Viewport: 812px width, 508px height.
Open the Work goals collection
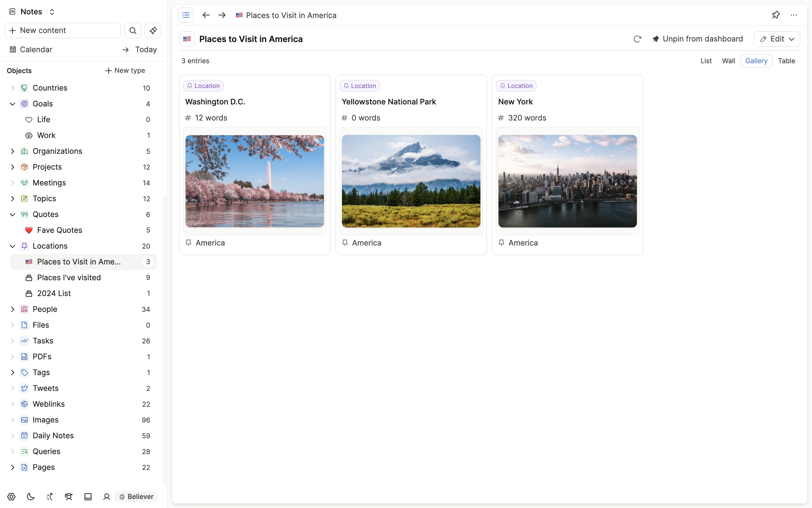(x=83, y=135)
